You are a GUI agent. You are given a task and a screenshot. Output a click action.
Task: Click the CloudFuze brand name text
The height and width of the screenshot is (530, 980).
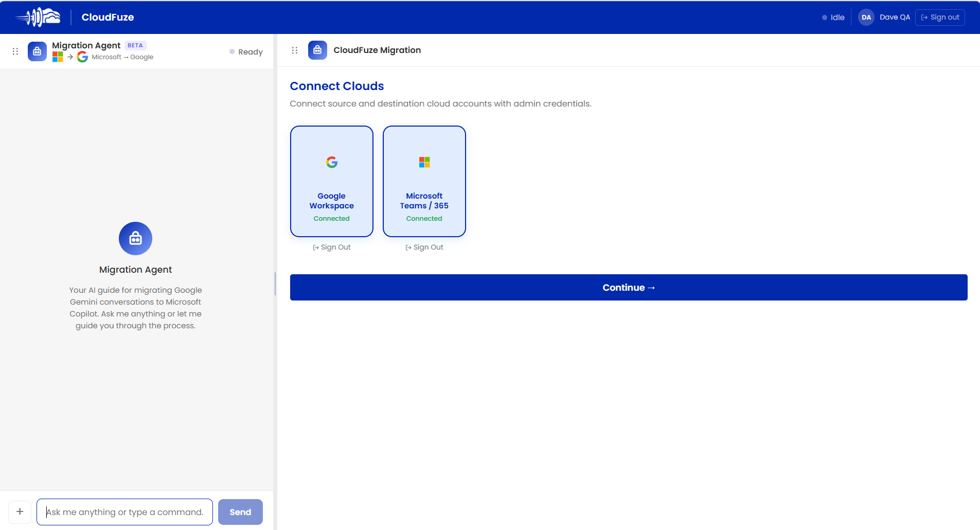tap(108, 17)
